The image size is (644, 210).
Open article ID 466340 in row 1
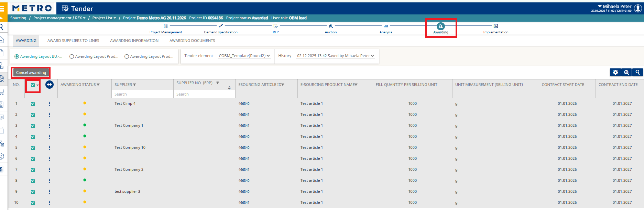[x=244, y=103]
